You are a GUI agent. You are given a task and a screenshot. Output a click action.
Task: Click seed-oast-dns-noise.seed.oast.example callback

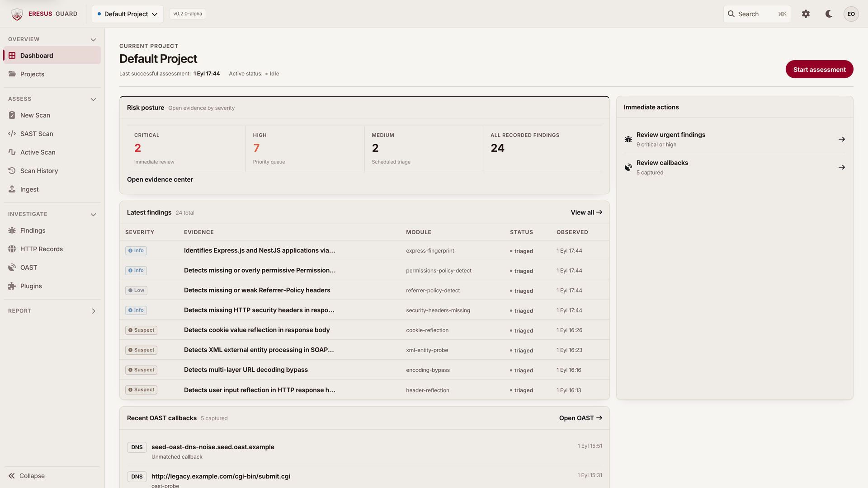213,447
